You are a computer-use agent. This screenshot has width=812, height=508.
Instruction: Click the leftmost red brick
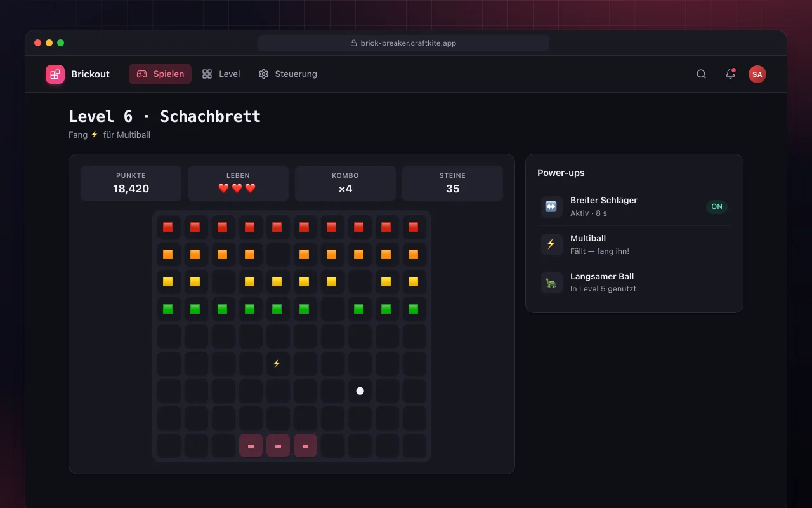(168, 227)
